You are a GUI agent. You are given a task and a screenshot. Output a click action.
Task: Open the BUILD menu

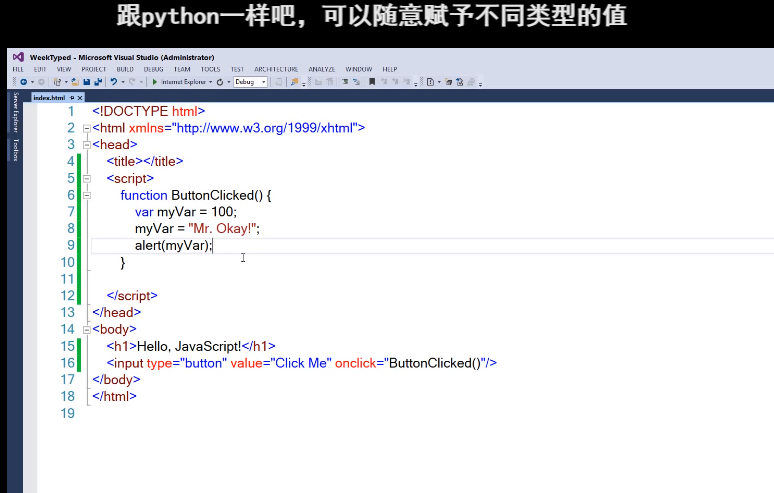point(125,70)
